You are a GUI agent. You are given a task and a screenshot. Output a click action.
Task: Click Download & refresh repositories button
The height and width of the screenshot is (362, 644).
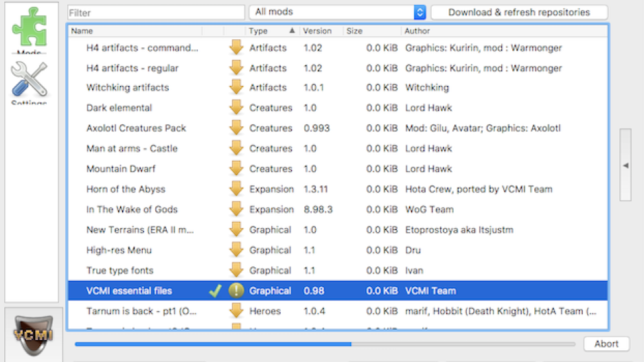coord(519,12)
